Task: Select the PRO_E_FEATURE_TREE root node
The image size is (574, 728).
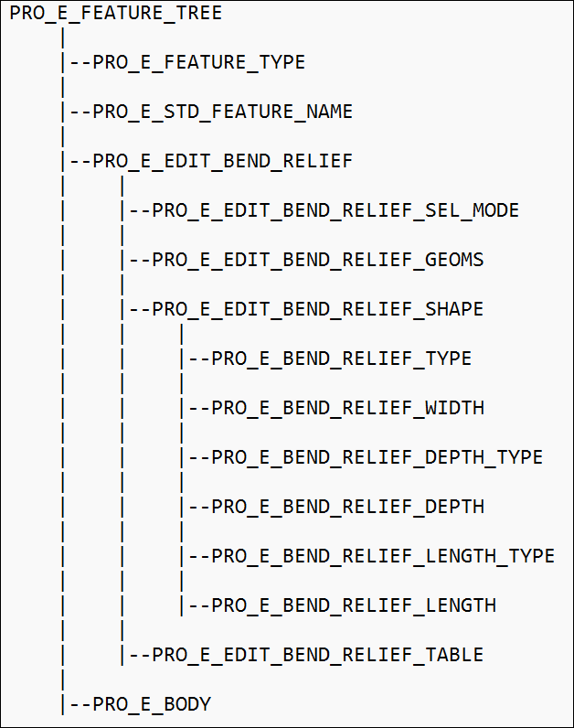Action: click(x=116, y=14)
